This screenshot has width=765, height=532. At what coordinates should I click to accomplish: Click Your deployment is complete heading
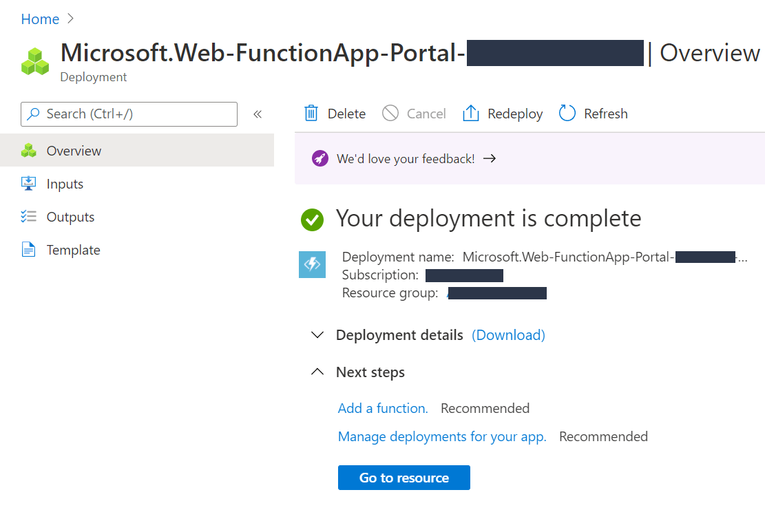pyautogui.click(x=489, y=218)
